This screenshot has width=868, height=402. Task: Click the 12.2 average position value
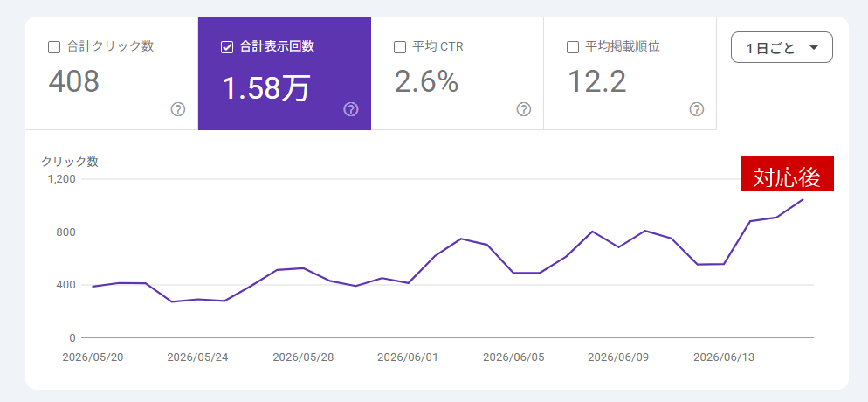[x=596, y=82]
